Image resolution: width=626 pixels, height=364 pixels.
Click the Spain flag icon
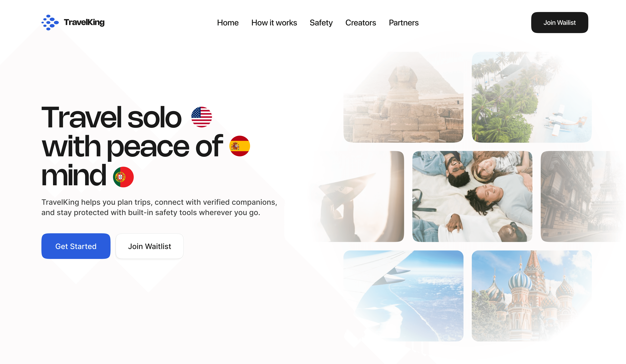click(240, 146)
